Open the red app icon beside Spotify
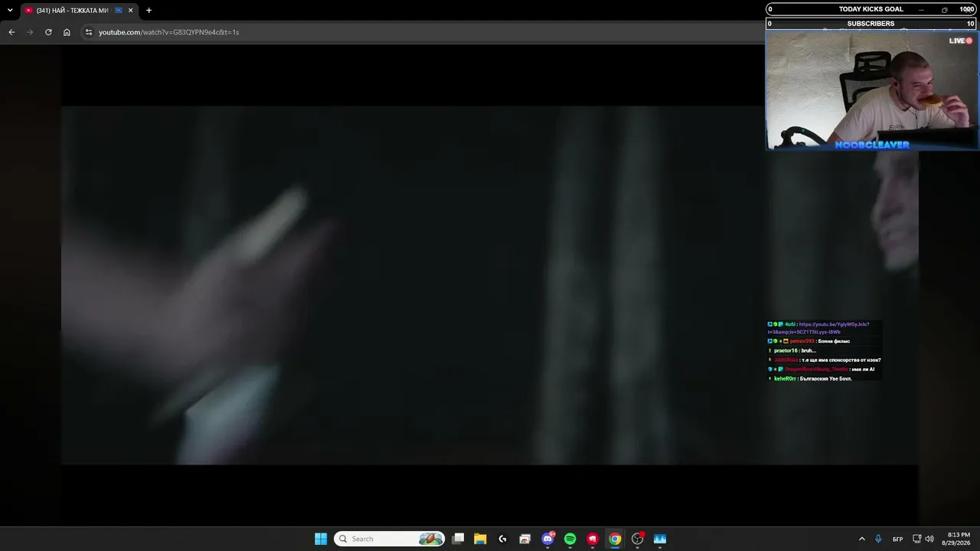The height and width of the screenshot is (551, 980). click(x=592, y=539)
